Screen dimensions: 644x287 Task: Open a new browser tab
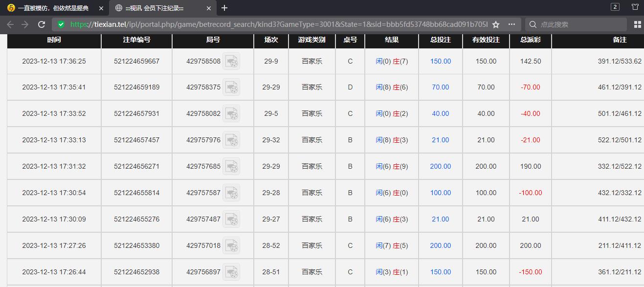pos(224,8)
